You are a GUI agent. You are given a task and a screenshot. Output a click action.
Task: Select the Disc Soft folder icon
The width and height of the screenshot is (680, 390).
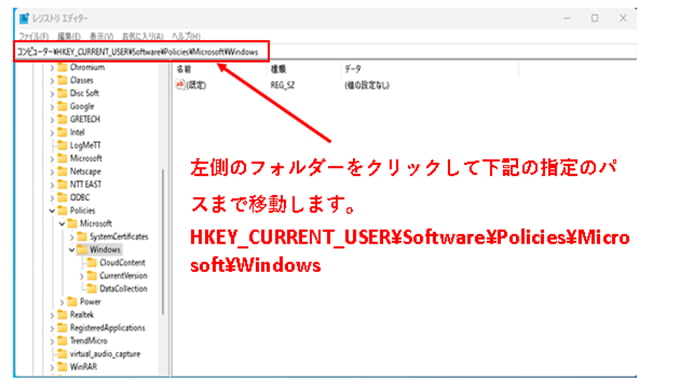(63, 93)
